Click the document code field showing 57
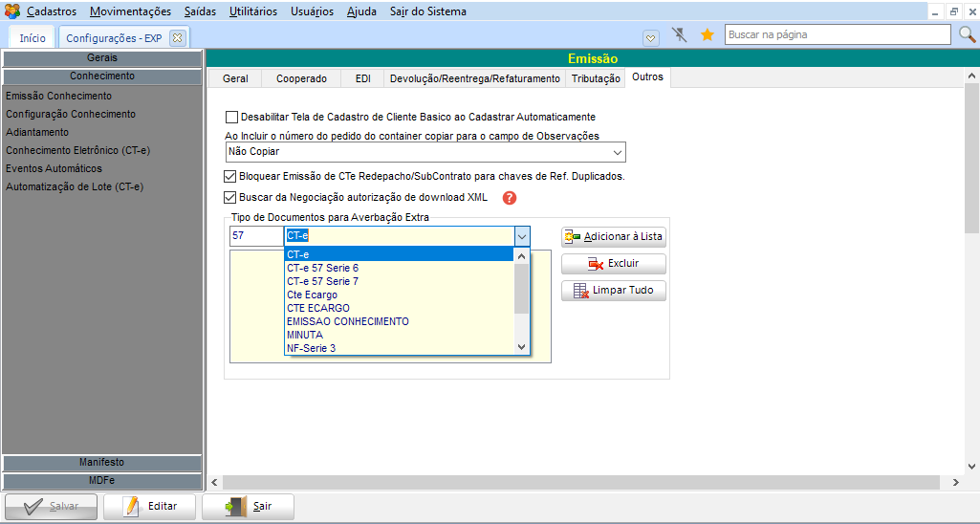Image resolution: width=980 pixels, height=524 pixels. pos(256,236)
